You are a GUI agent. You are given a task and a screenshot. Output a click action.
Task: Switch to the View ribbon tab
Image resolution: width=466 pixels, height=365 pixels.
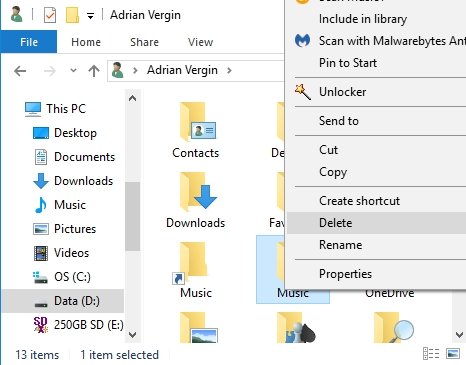coord(200,42)
